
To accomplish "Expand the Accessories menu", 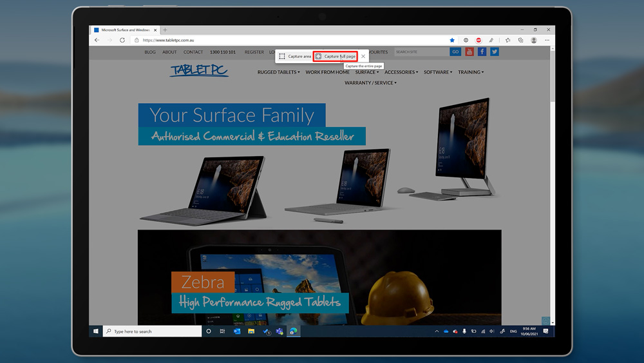I will point(401,72).
